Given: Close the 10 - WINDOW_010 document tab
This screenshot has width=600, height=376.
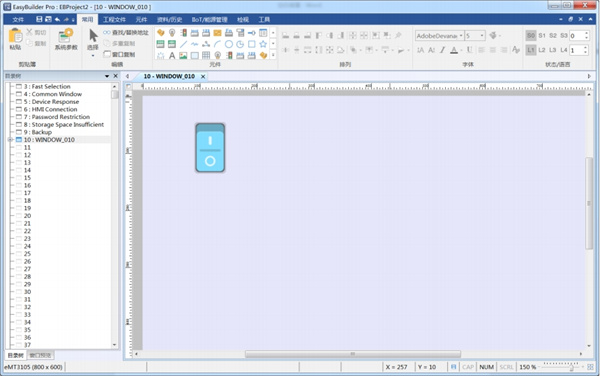Looking at the screenshot, I should [x=203, y=77].
